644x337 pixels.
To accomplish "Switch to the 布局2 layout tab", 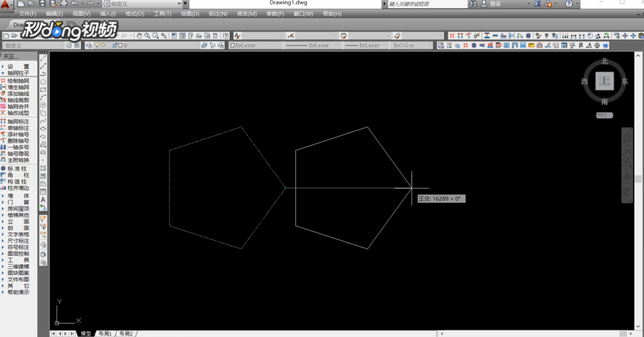I will coord(126,334).
